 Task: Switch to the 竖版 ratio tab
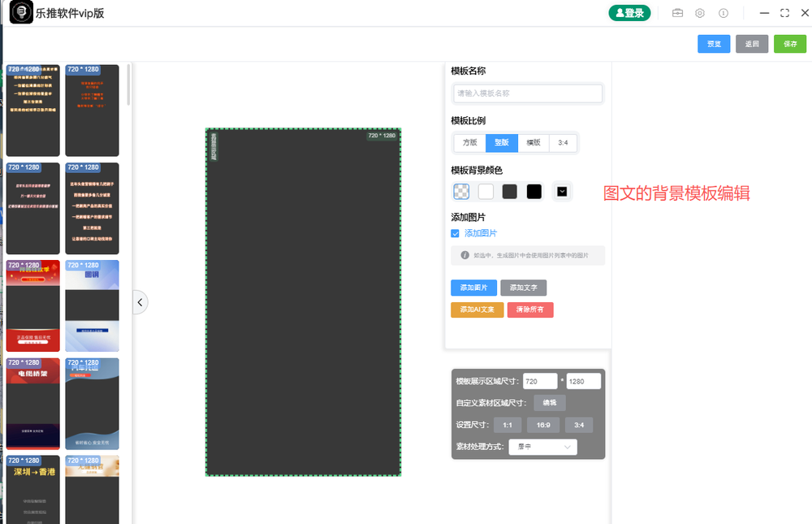pos(501,142)
